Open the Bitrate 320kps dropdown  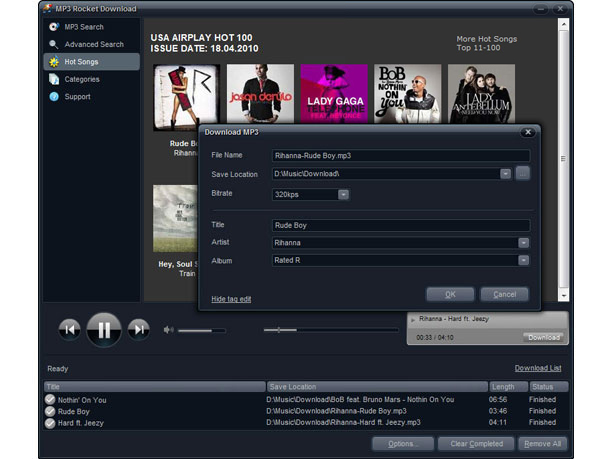click(x=343, y=194)
